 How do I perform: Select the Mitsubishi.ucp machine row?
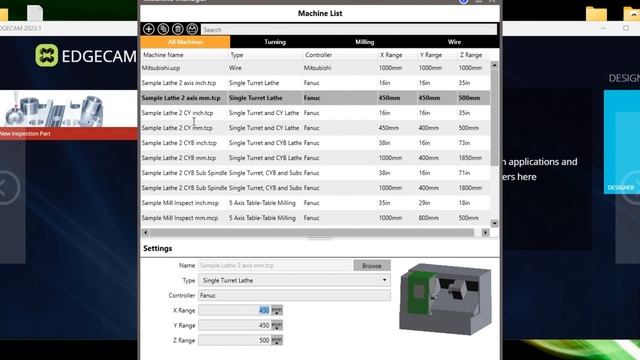pos(316,68)
